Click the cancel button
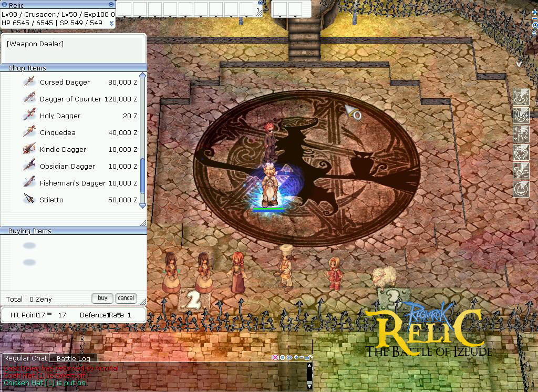The height and width of the screenshot is (392, 538). coord(126,298)
